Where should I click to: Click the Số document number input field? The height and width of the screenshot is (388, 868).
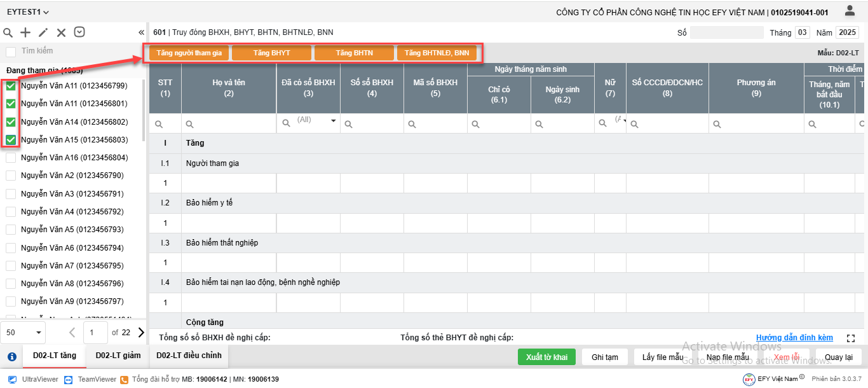(x=726, y=32)
